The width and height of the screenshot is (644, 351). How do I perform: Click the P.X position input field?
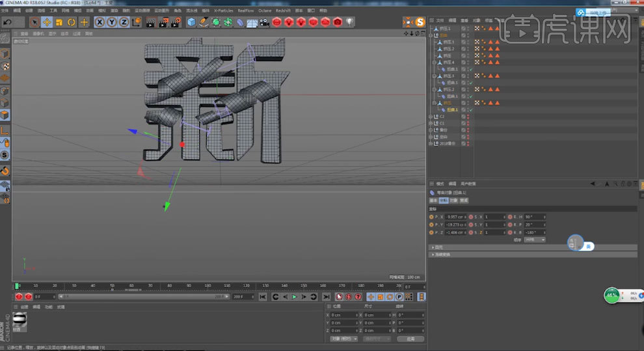[x=455, y=217]
